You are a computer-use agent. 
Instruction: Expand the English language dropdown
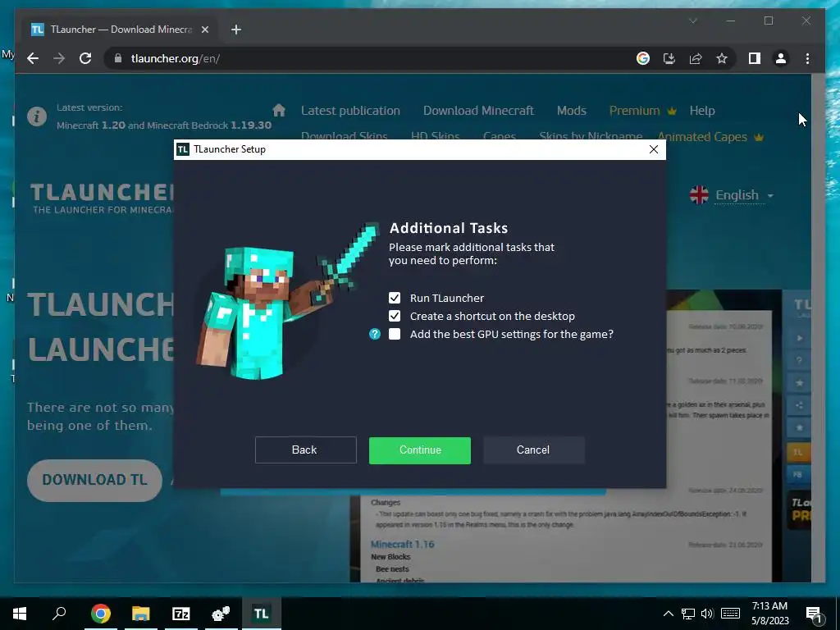pyautogui.click(x=732, y=195)
